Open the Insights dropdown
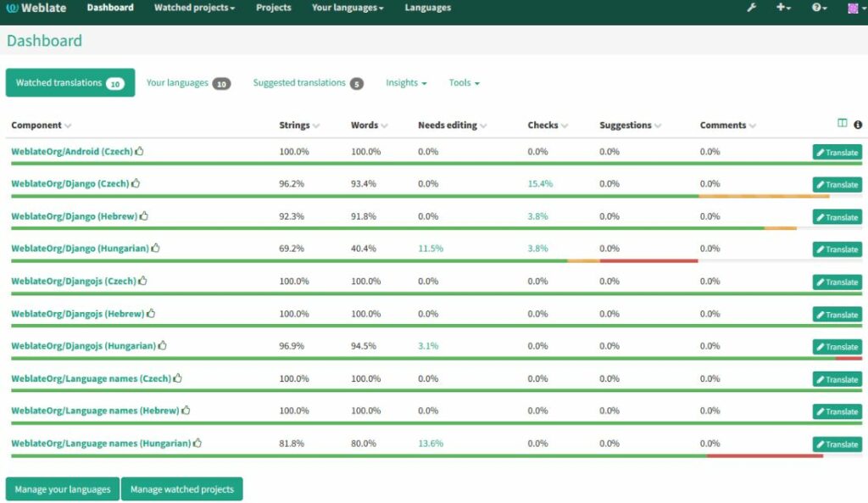The width and height of the screenshot is (868, 503). coord(406,82)
